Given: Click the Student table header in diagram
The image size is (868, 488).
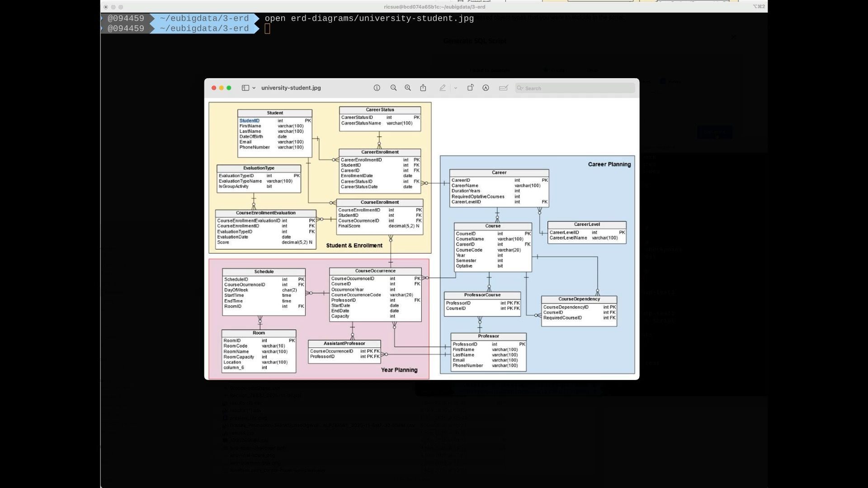Looking at the screenshot, I should (x=275, y=113).
